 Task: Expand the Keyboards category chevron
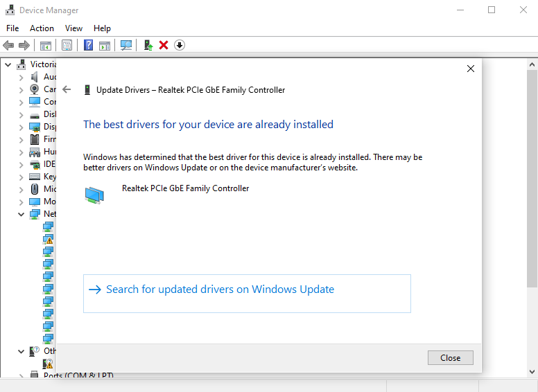point(21,177)
